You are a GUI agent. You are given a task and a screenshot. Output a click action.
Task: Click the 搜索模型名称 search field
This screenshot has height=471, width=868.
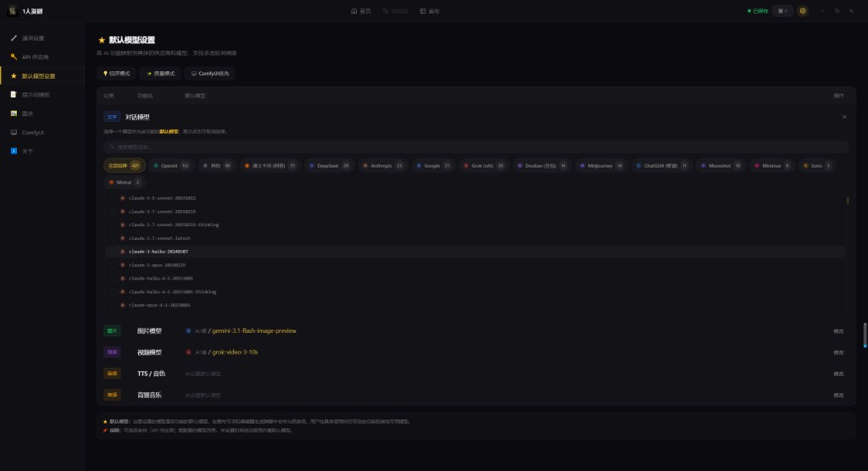coord(475,147)
